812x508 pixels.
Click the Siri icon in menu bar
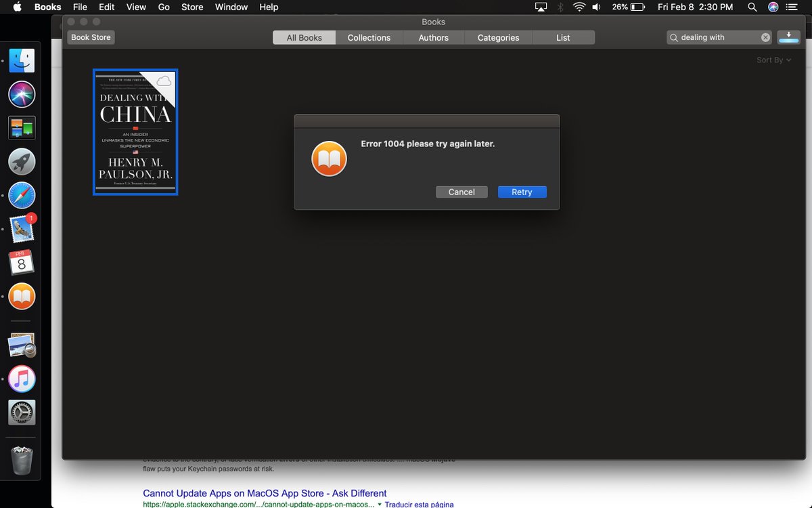coord(773,7)
